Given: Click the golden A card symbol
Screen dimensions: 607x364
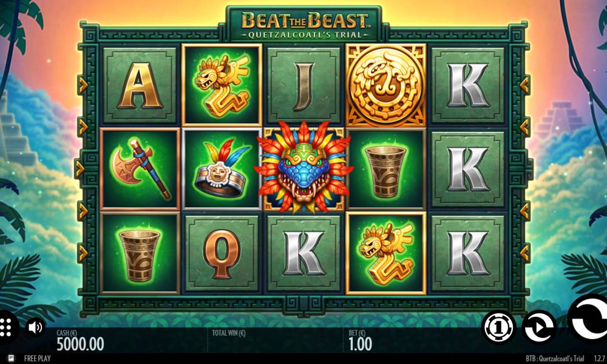Looking at the screenshot, I should [x=140, y=85].
